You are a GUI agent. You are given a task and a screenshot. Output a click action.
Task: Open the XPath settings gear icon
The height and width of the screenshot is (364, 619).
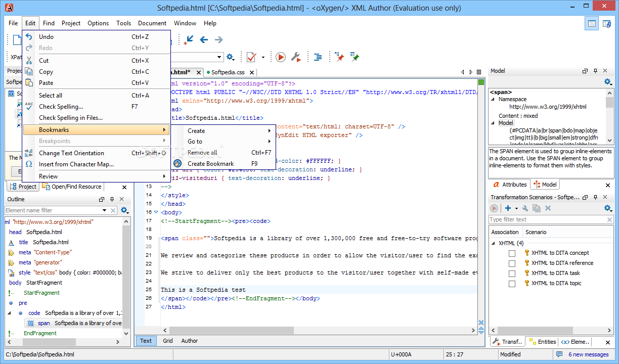[230, 57]
